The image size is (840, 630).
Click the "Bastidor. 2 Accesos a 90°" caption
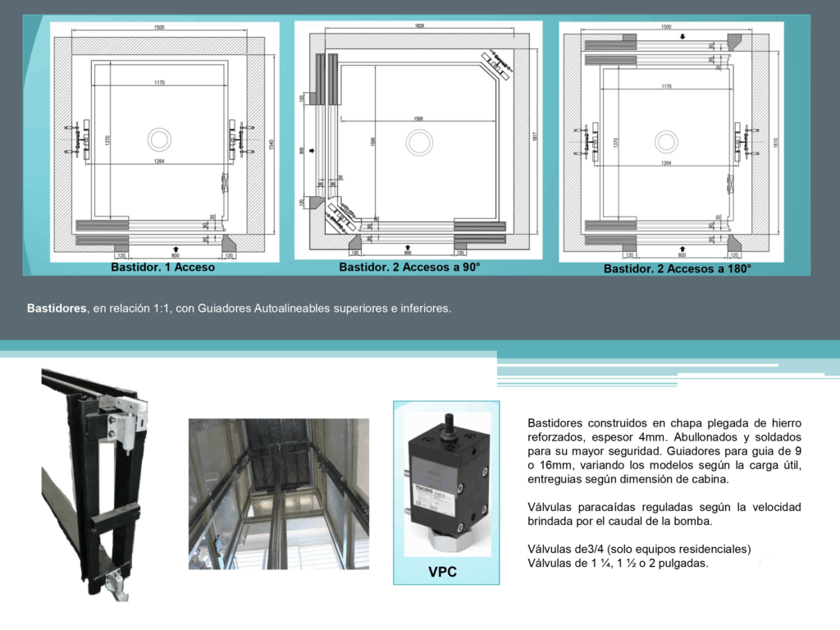tap(409, 267)
